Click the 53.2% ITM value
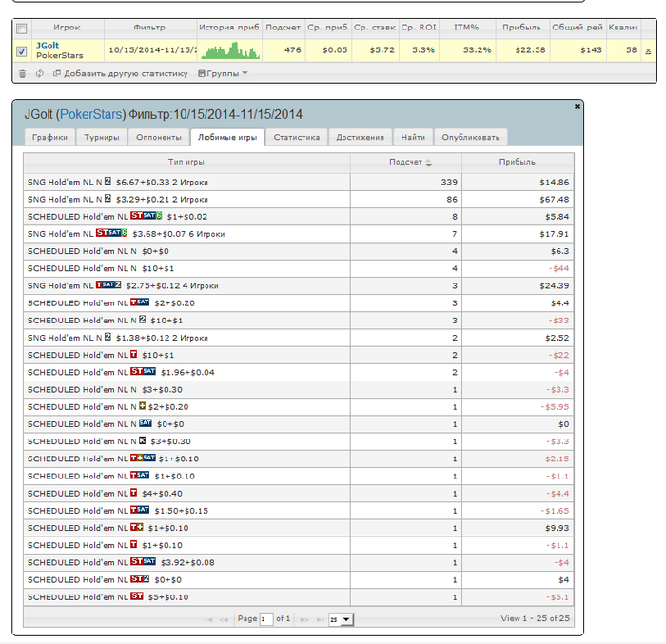Viewport: 666px width, 644px height. (x=477, y=50)
